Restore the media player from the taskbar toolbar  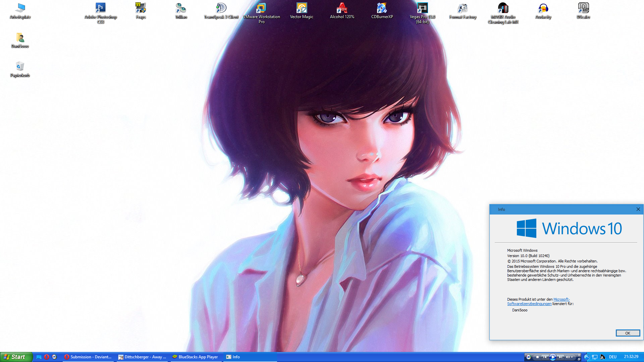(x=579, y=359)
